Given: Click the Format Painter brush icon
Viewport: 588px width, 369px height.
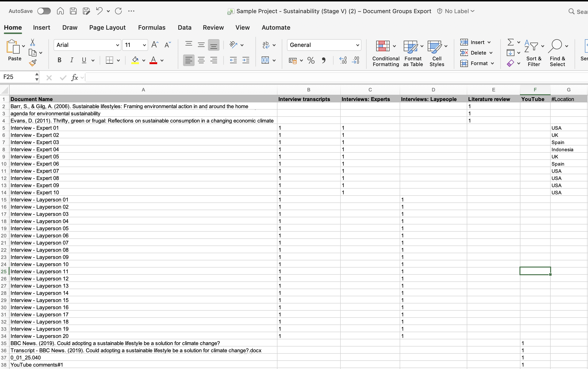Looking at the screenshot, I should 33,63.
